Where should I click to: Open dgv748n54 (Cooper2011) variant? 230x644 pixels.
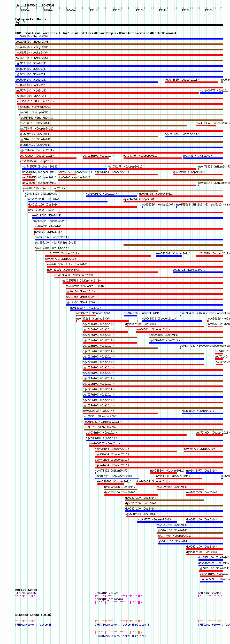click(182, 134)
